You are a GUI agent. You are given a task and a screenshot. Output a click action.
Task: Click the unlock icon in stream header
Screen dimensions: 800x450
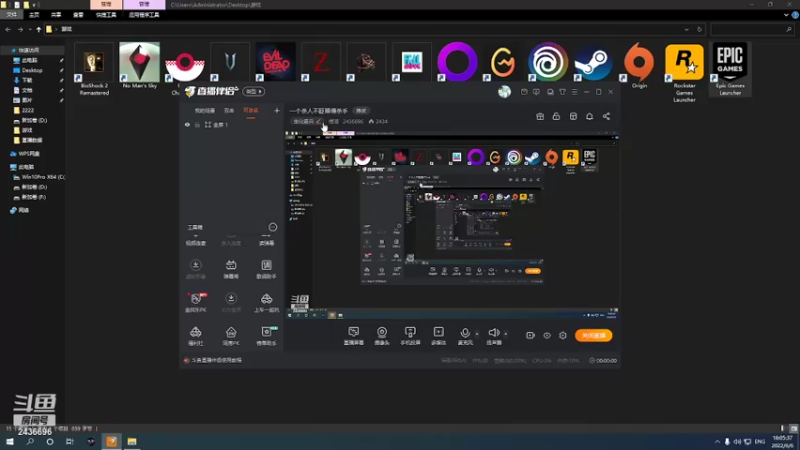[556, 116]
